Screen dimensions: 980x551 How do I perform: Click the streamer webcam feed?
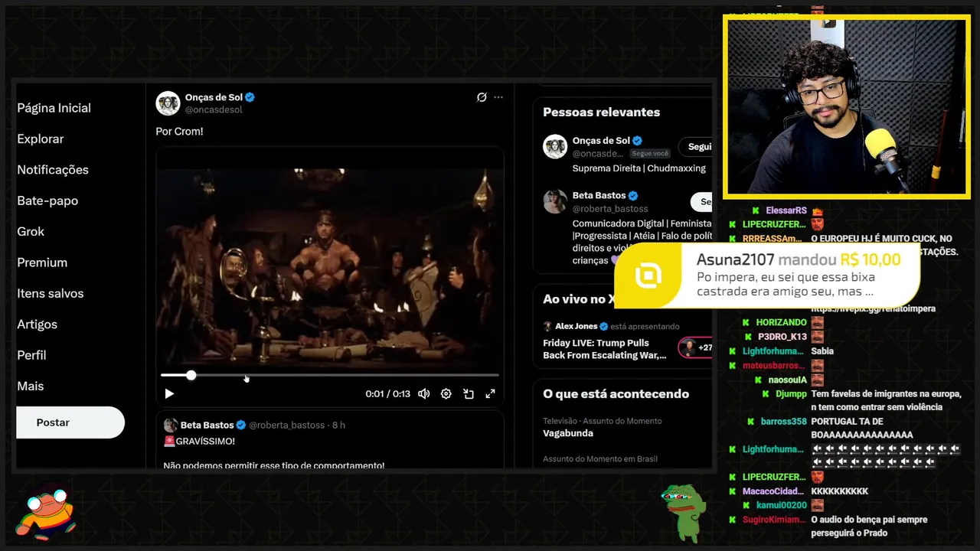point(847,106)
